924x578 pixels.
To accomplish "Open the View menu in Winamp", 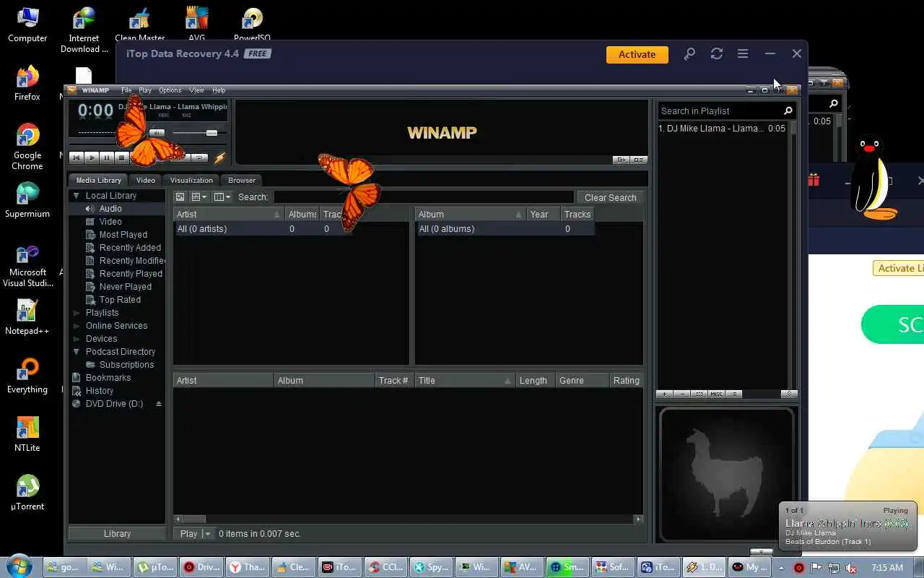I will pyautogui.click(x=196, y=90).
